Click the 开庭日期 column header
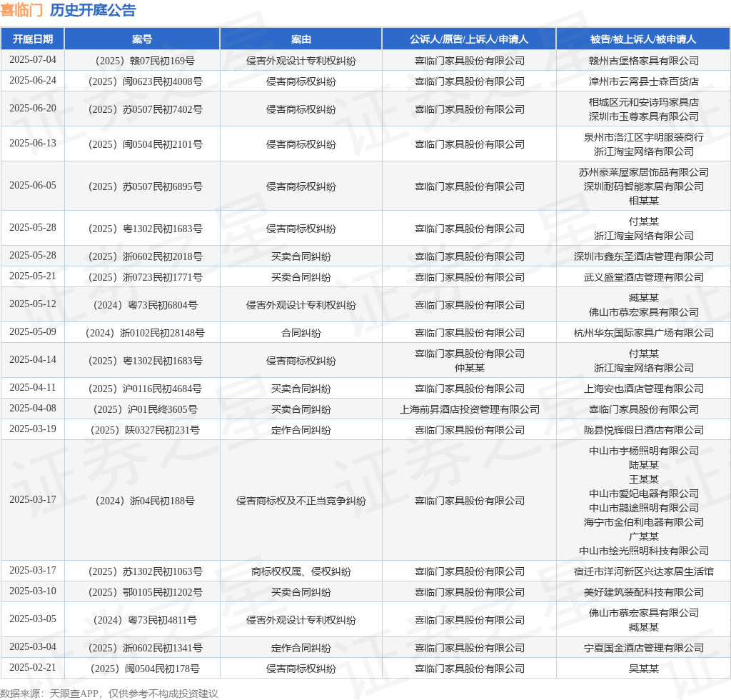The image size is (731, 700). 33,39
